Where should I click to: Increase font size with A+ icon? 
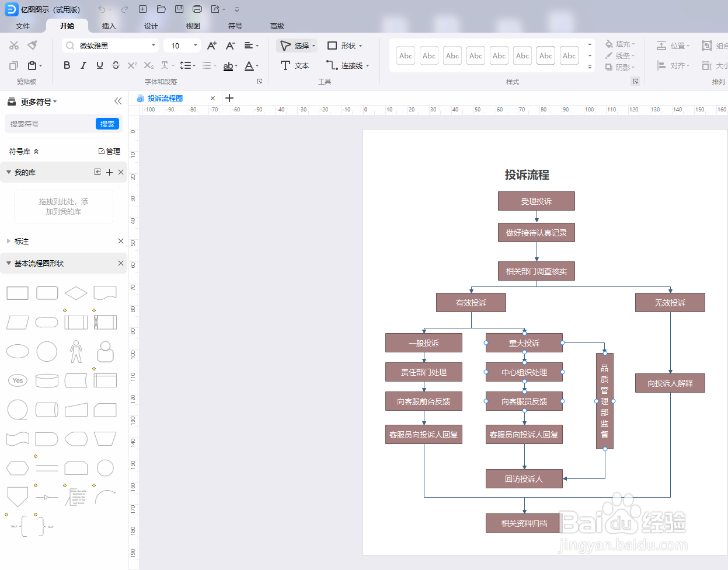click(x=212, y=46)
